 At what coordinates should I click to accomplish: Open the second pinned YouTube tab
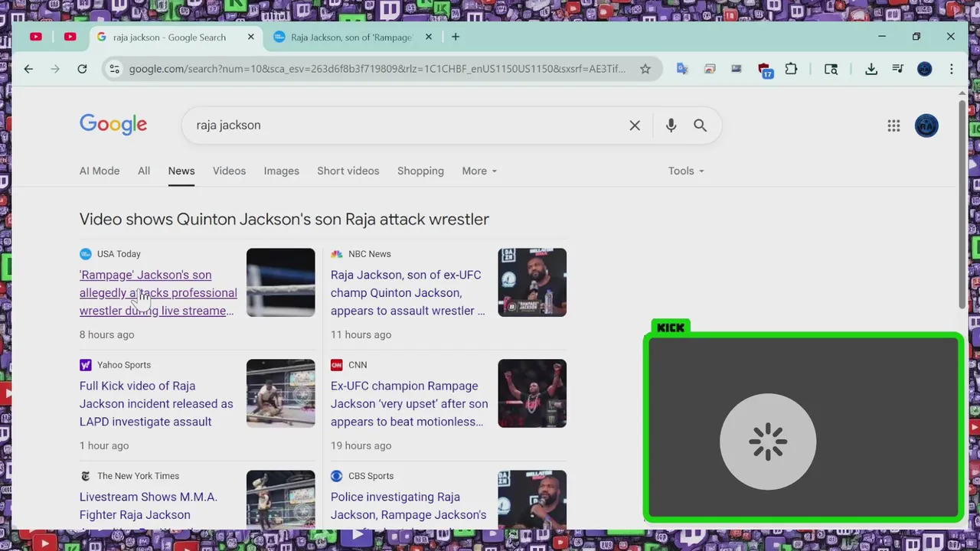70,37
